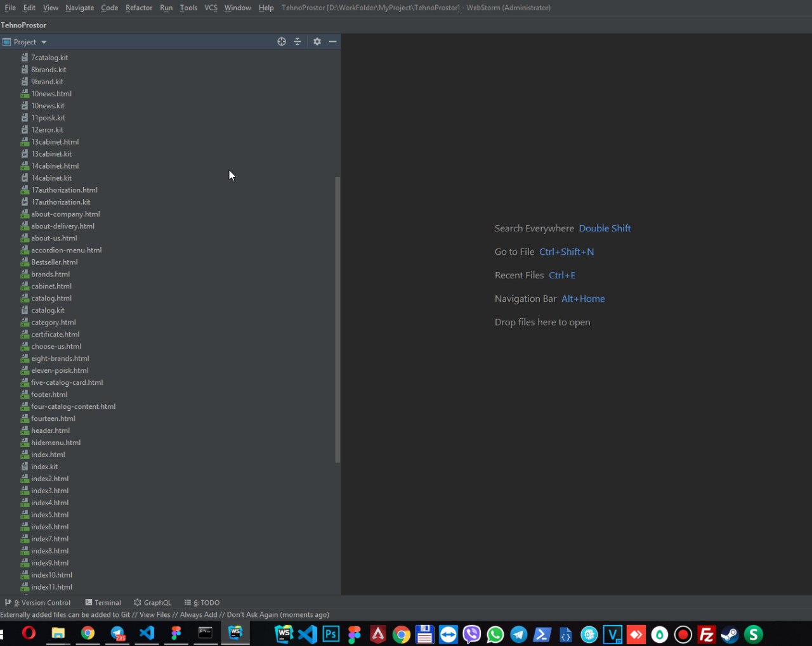Click the locate/scroll-from-source target icon in Project panel
This screenshot has width=812, height=646.
point(282,42)
